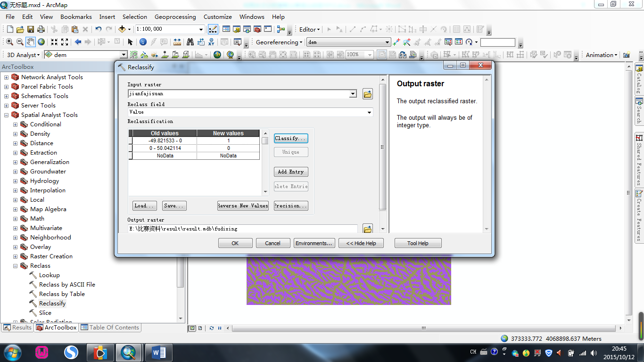Open the Customize menu

(x=217, y=16)
